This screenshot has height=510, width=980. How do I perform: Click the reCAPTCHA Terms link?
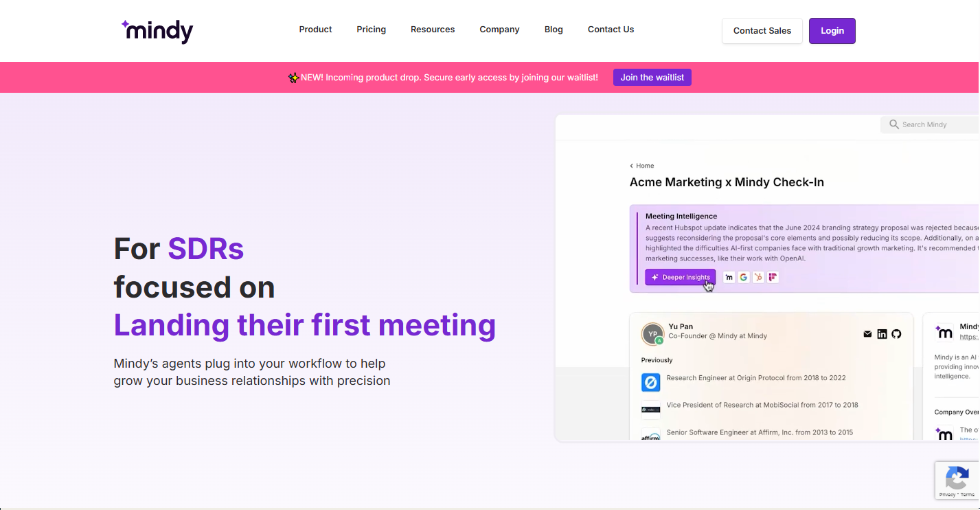pos(968,495)
